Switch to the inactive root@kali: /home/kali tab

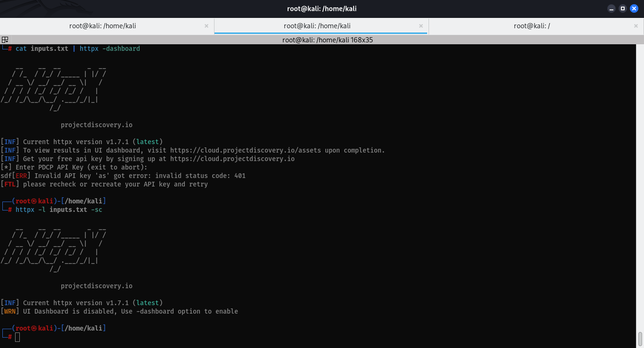pos(103,26)
